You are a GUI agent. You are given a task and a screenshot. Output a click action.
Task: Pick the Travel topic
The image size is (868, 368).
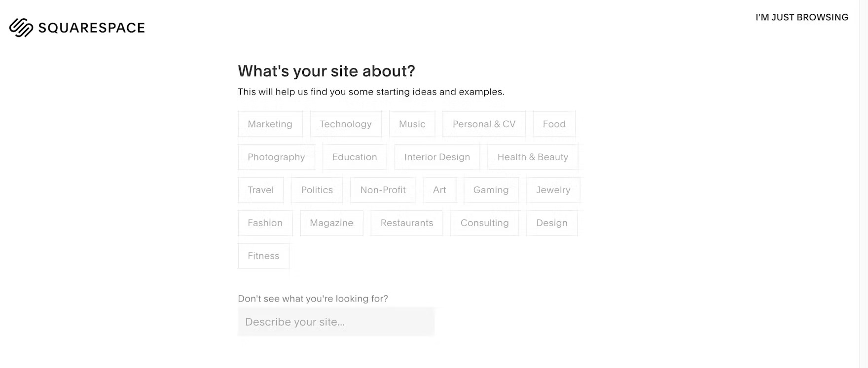coord(260,190)
